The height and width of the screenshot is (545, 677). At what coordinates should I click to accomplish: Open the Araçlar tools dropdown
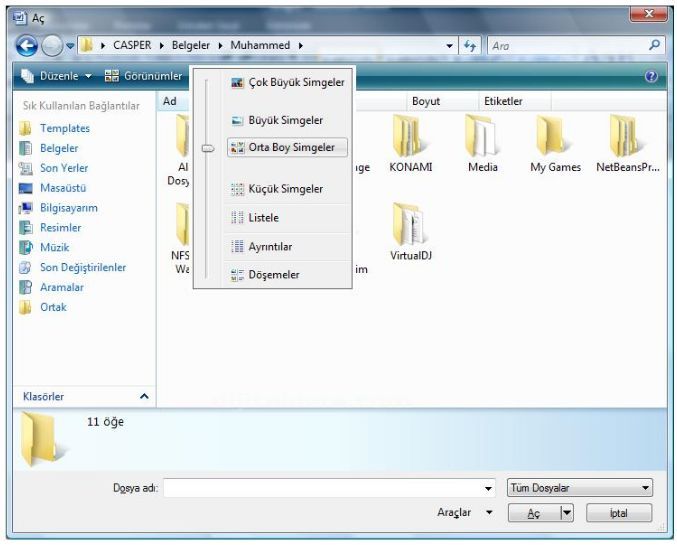pos(465,513)
